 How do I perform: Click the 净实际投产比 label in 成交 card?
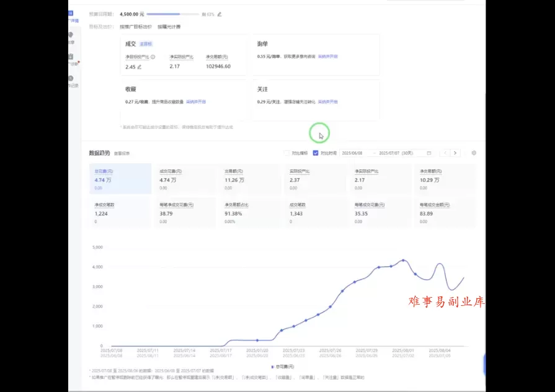coord(182,57)
